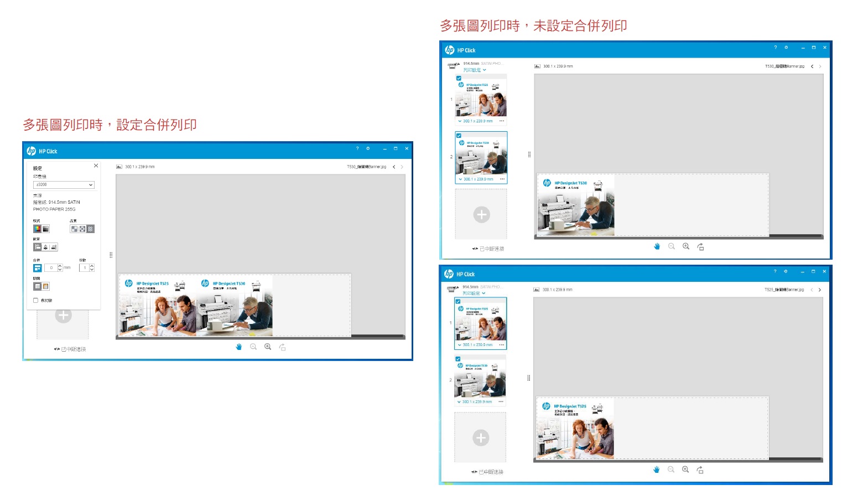This screenshot has width=868, height=495.
Task: Select color print mode icon in settings panel
Action: click(x=37, y=229)
